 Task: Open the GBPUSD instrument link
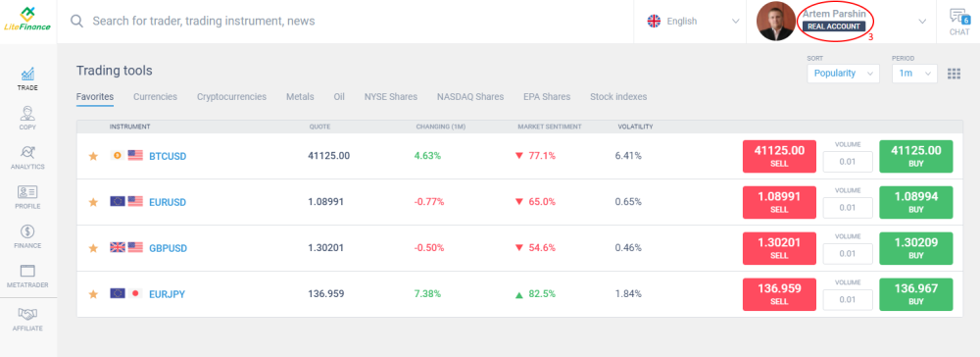168,248
